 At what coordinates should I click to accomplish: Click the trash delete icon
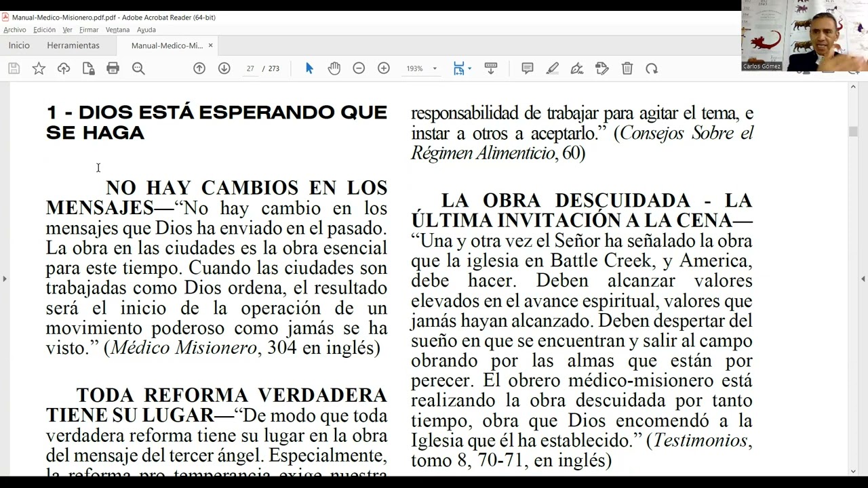pos(627,68)
